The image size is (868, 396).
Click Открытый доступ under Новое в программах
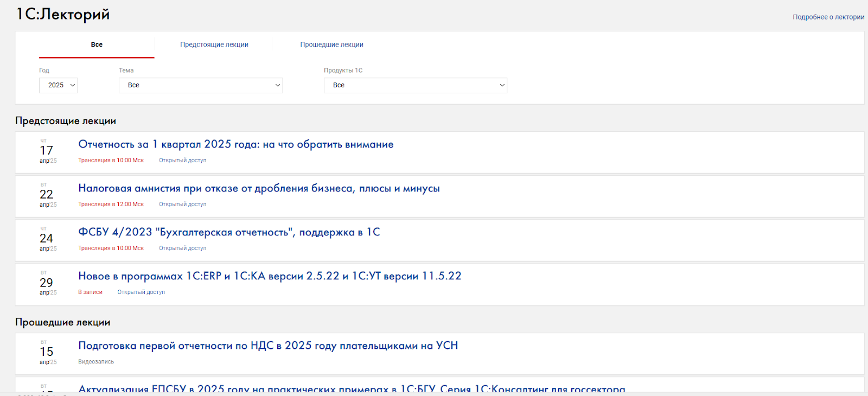click(x=141, y=292)
